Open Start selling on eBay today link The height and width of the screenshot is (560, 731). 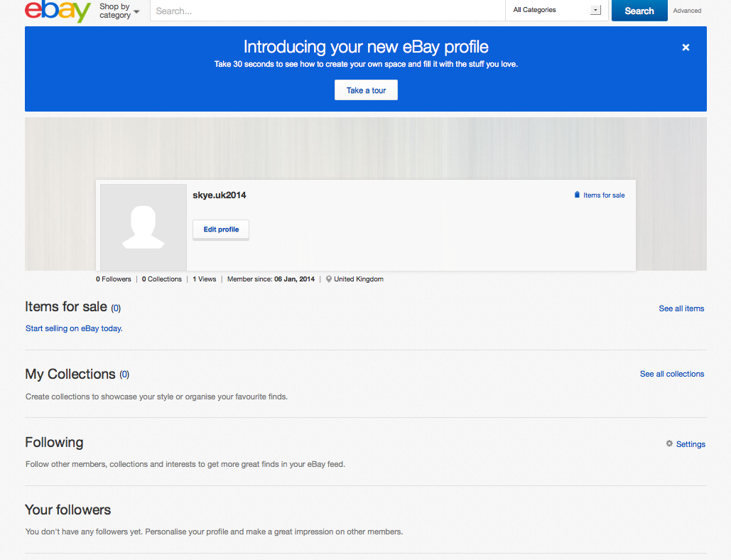click(x=74, y=328)
